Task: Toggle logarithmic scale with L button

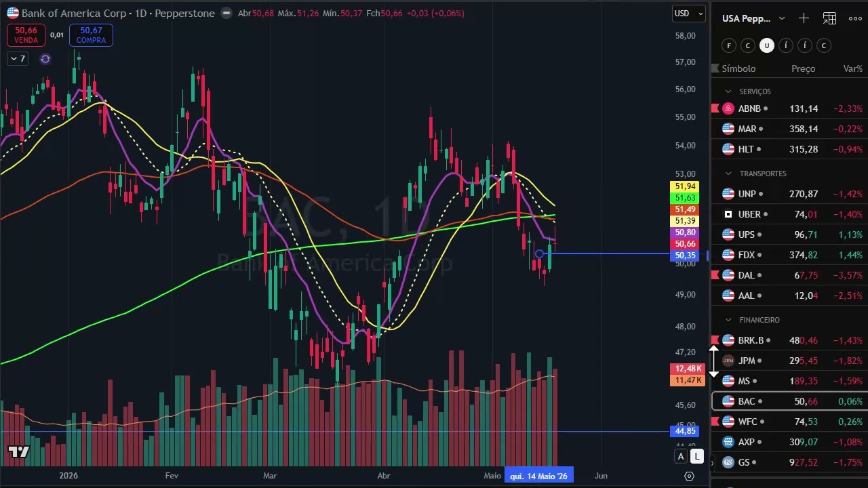Action: (x=696, y=456)
